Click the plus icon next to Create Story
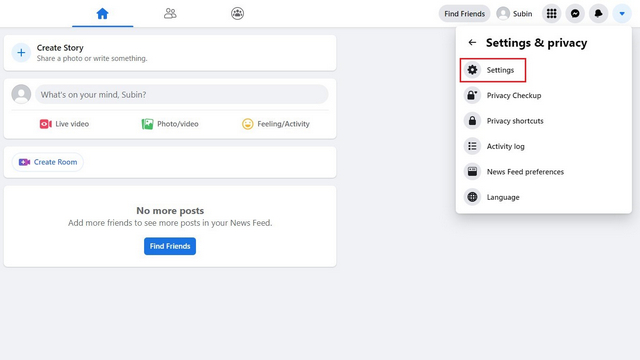640x360 pixels. (21, 53)
